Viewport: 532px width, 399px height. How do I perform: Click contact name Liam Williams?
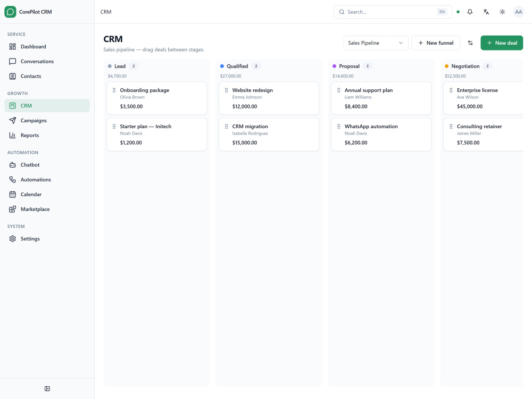click(358, 97)
